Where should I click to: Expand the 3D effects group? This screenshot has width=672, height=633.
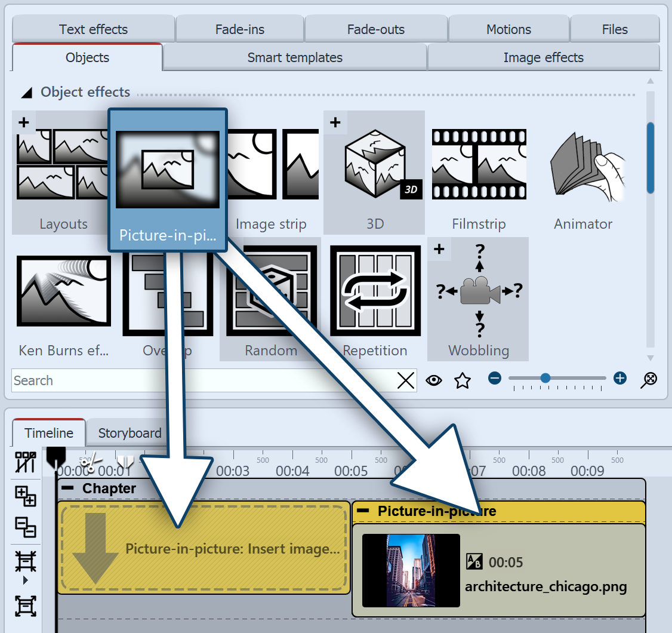[x=335, y=122]
